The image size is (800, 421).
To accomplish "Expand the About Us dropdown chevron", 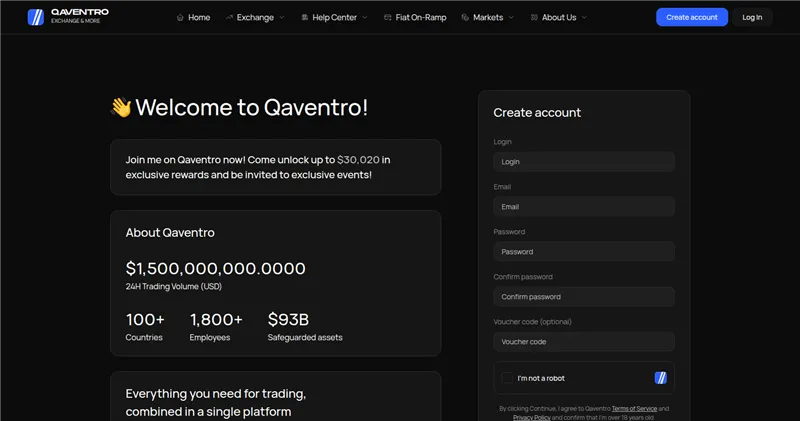I will pyautogui.click(x=584, y=17).
